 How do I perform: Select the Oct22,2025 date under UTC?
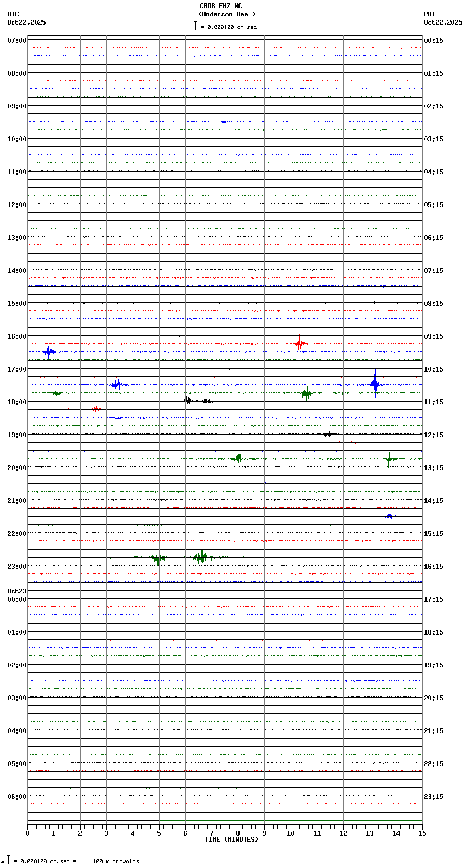26,22
